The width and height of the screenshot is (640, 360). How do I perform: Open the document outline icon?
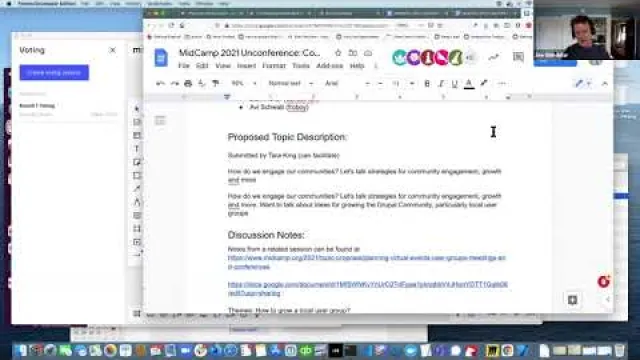[160, 120]
